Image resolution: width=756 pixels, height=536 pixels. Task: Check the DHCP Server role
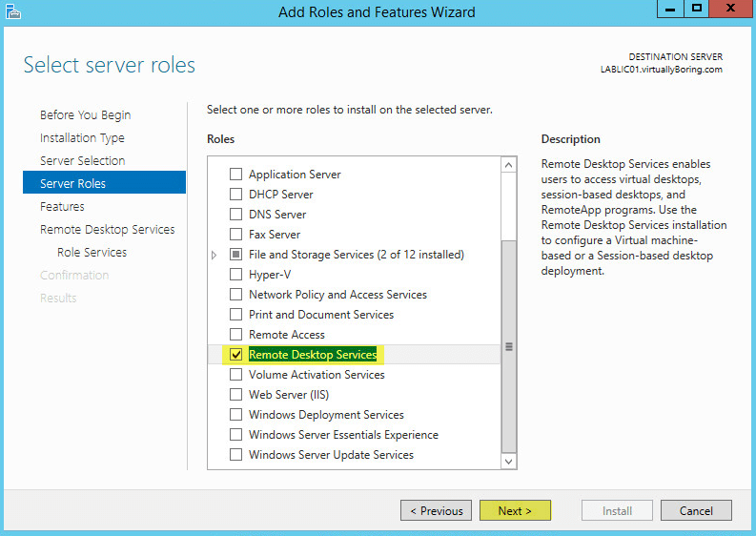click(x=235, y=195)
